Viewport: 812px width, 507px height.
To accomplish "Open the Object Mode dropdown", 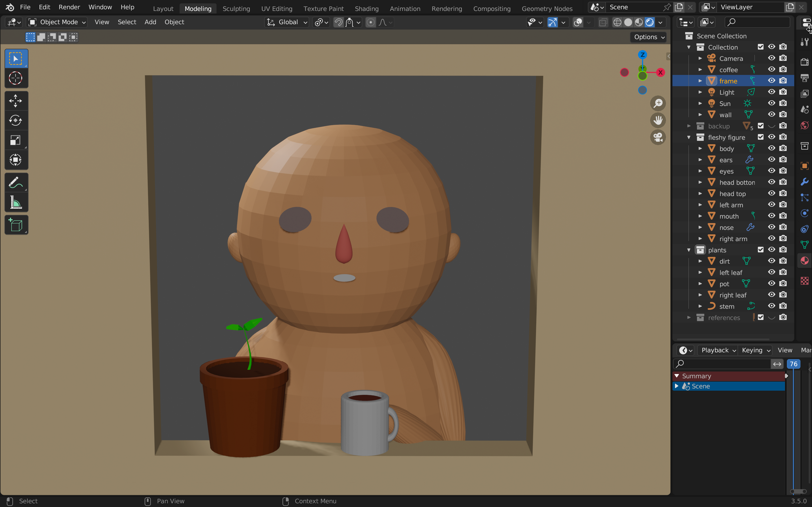I will 57,22.
